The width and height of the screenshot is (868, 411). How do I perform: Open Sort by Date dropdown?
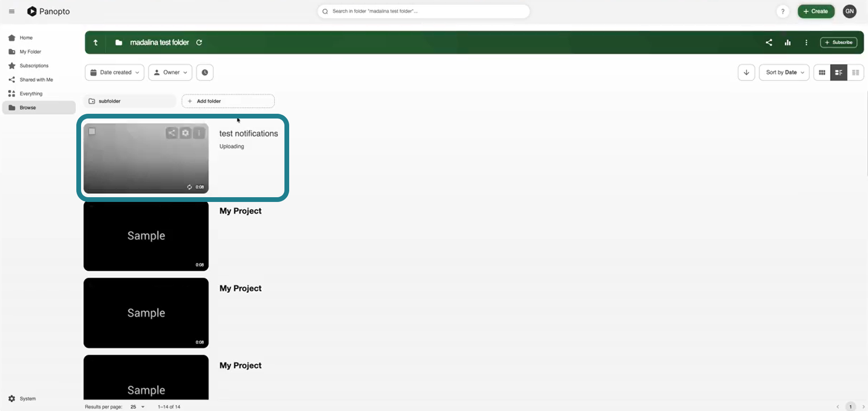(x=784, y=73)
